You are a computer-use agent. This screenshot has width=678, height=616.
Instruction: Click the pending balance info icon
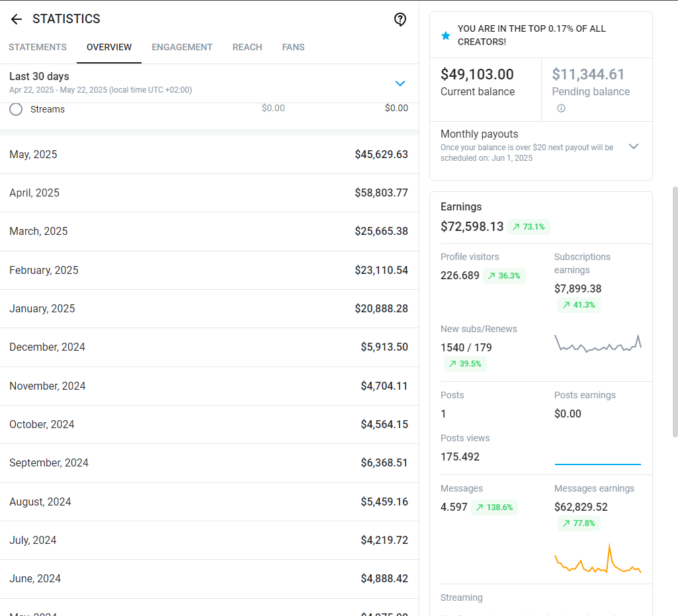click(x=561, y=108)
